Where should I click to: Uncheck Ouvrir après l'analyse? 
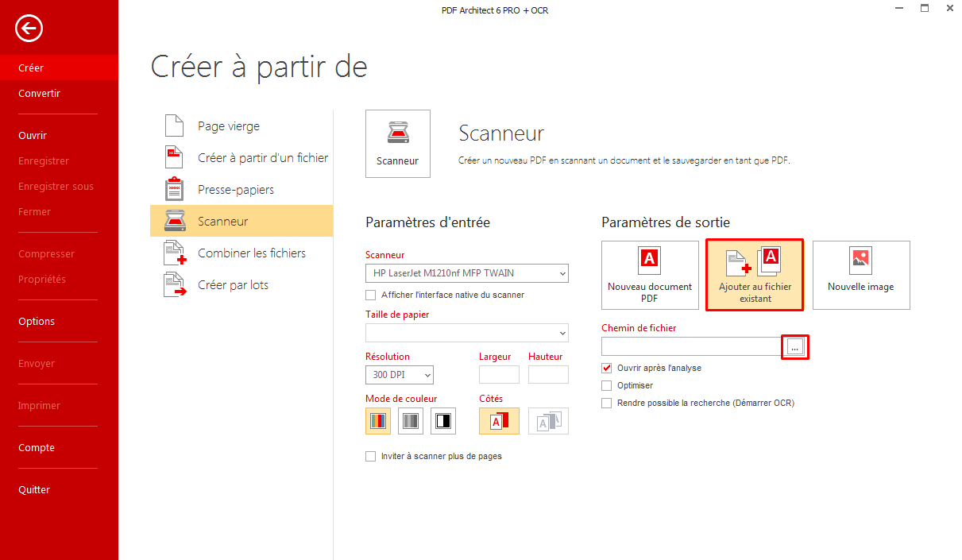tap(607, 368)
